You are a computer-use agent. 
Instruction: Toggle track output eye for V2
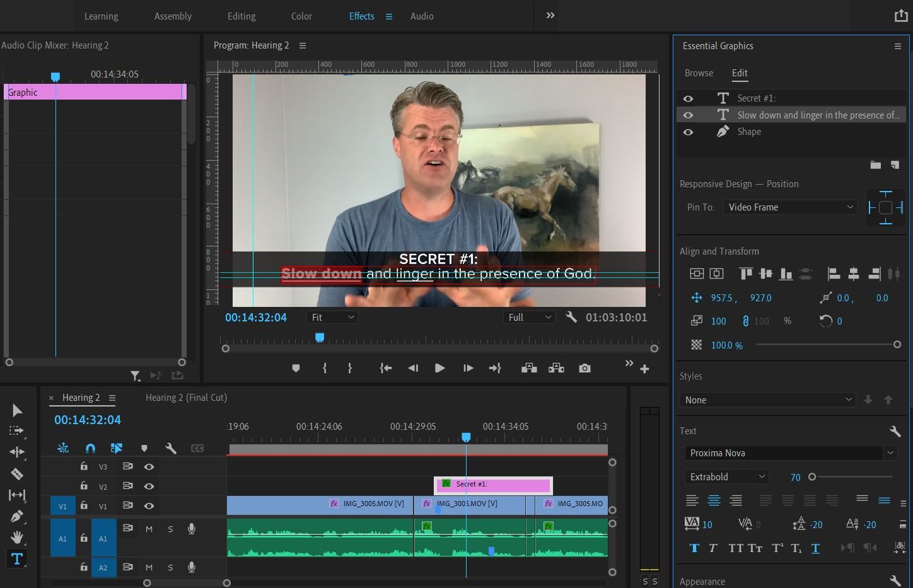tap(149, 486)
